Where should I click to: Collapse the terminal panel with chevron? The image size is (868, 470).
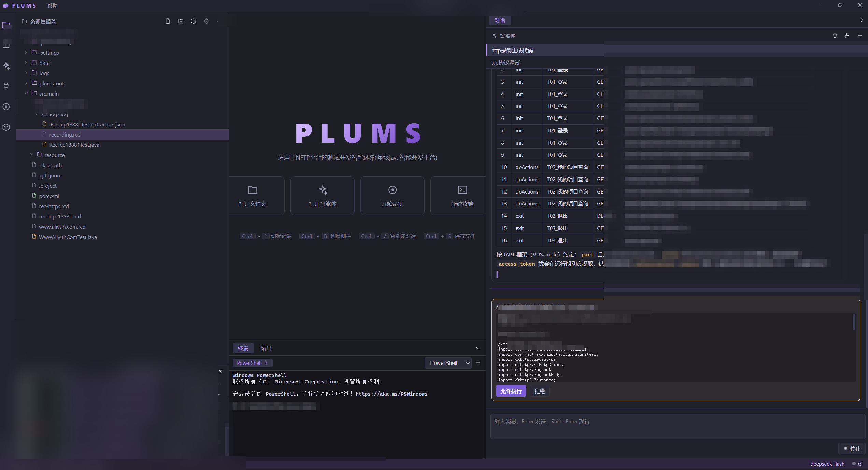(478, 348)
